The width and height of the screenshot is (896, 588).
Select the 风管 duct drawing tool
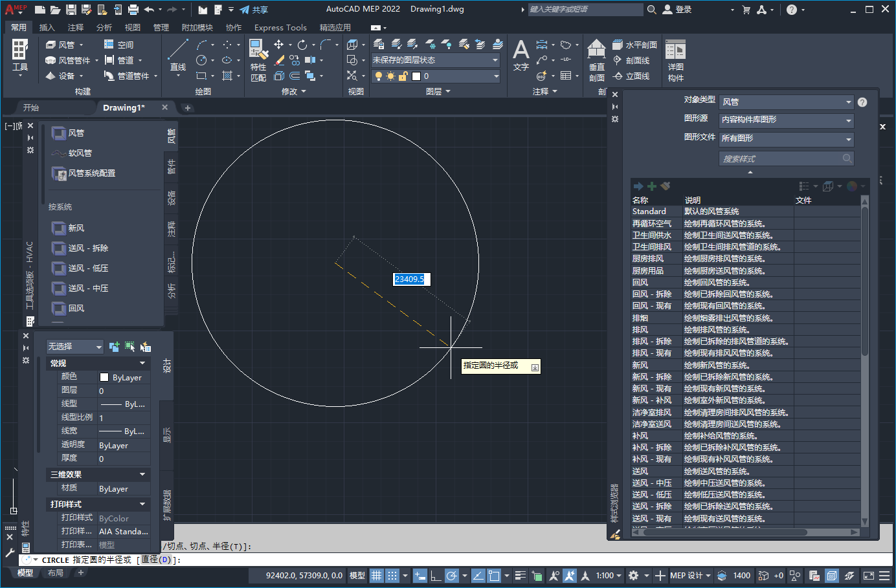tap(77, 133)
